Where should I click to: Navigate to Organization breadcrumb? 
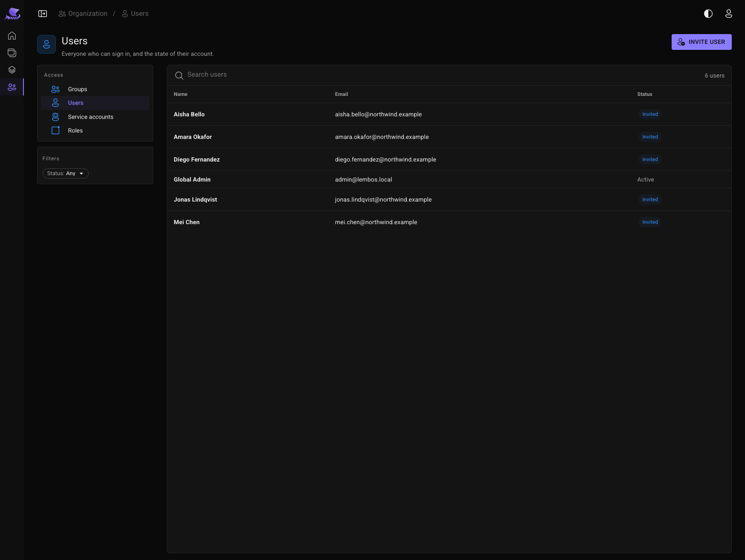point(83,14)
